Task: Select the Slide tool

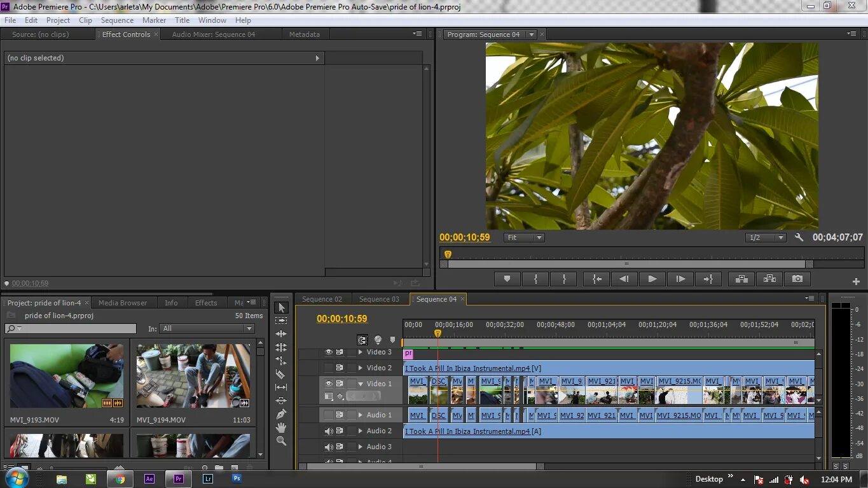Action: (281, 401)
